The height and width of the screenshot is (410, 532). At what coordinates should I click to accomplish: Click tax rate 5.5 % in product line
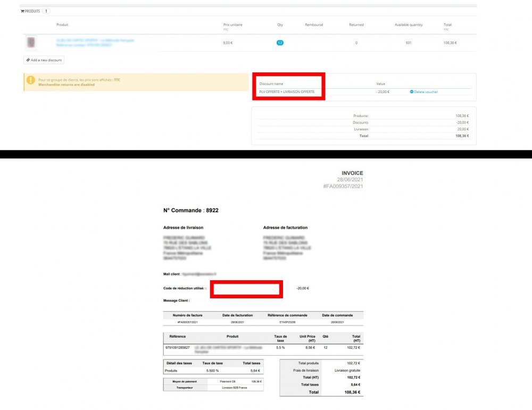[x=280, y=348]
